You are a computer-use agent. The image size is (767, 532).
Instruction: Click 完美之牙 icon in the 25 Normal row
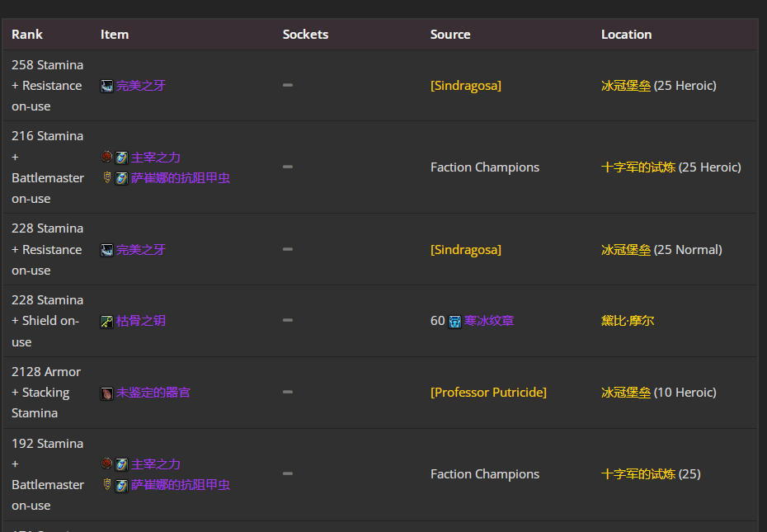108,248
